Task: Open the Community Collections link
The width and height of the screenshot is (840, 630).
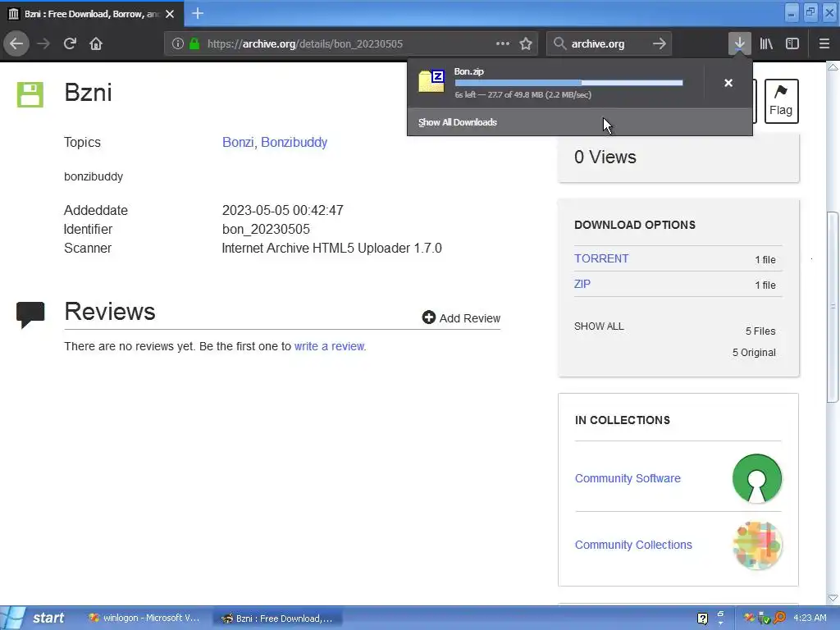Action: click(x=633, y=545)
